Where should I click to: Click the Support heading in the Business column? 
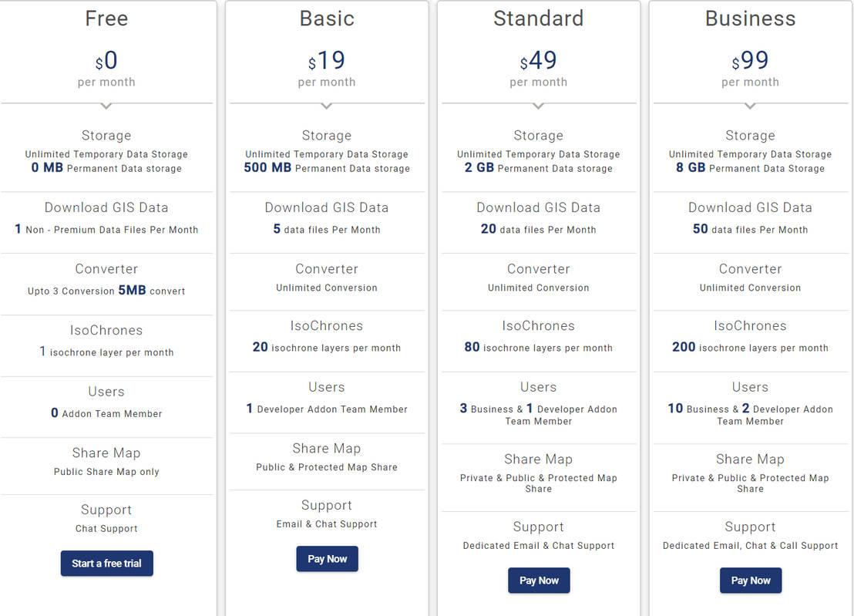(x=750, y=527)
